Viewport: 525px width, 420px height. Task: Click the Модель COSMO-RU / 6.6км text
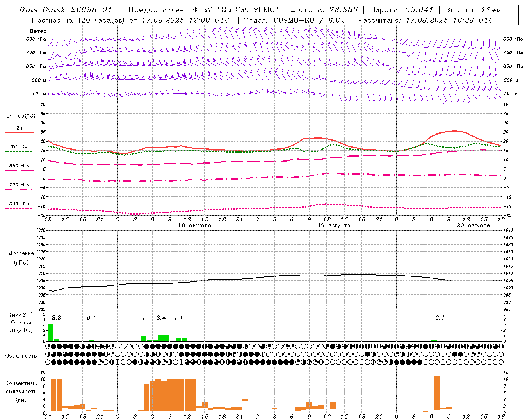(296, 20)
